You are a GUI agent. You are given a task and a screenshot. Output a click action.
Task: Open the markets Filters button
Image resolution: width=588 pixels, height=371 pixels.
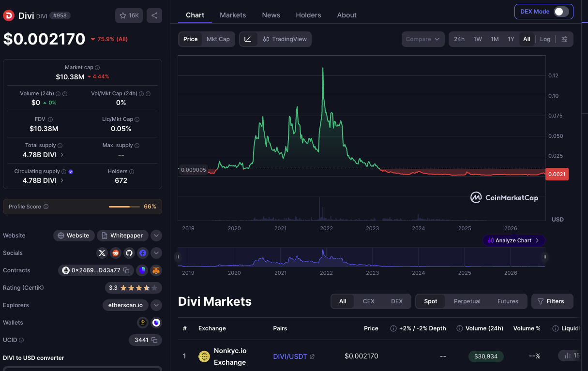point(552,301)
